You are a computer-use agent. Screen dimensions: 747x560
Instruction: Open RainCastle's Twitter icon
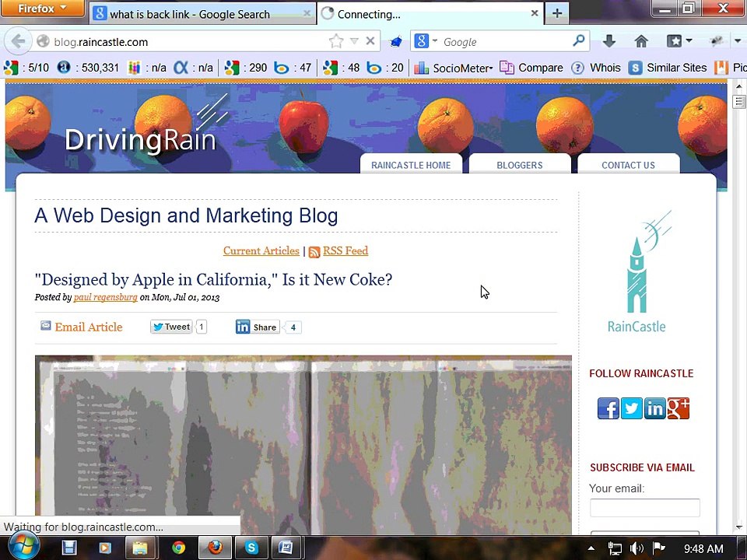[632, 408]
